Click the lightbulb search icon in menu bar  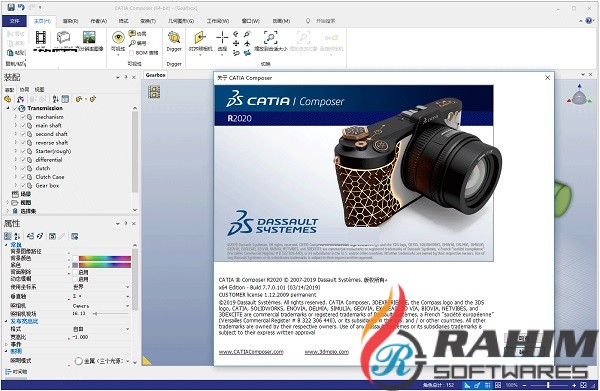click(308, 21)
